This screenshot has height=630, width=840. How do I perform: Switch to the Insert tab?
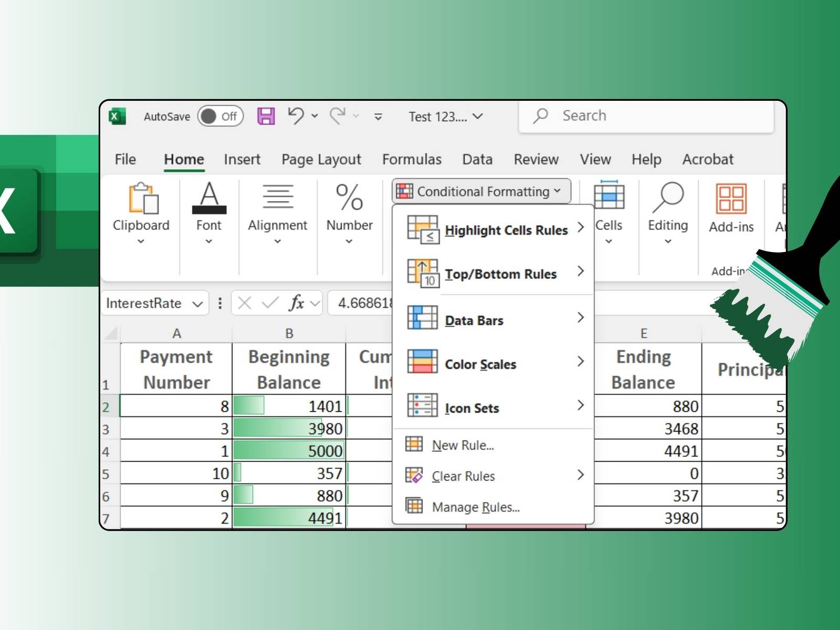click(241, 159)
